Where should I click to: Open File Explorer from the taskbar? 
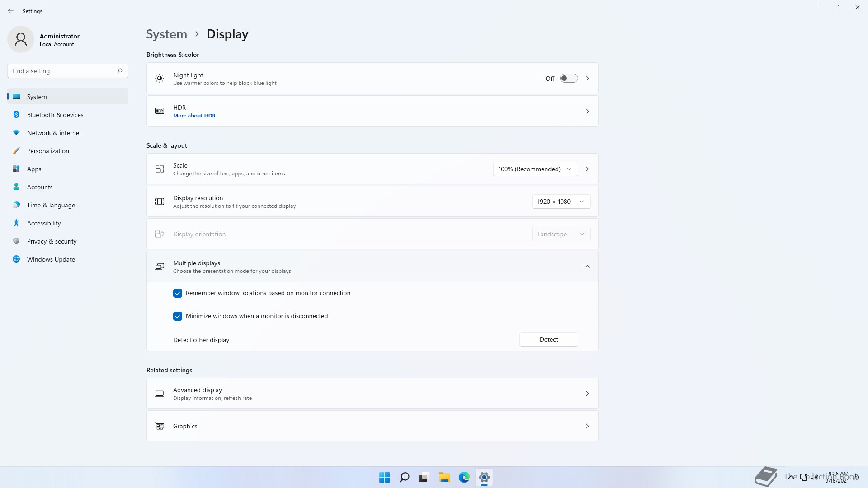point(444,477)
